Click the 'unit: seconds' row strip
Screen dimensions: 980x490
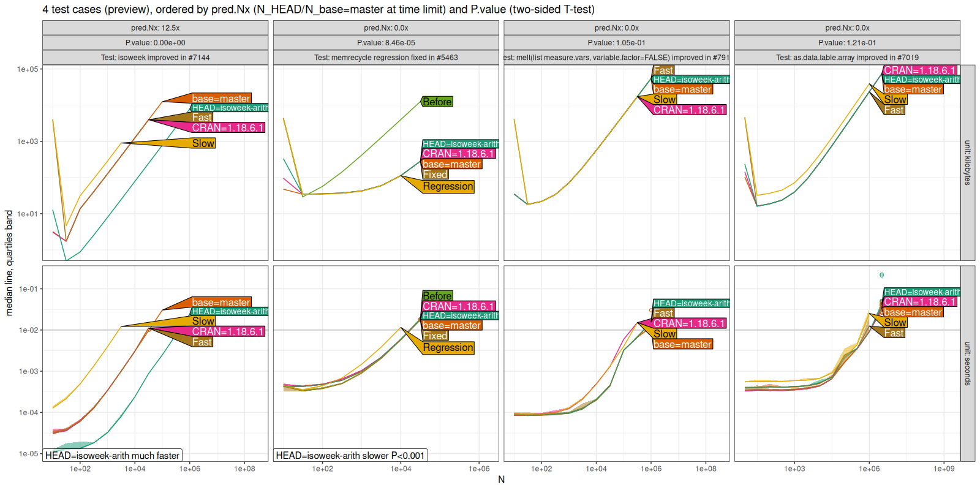(968, 363)
